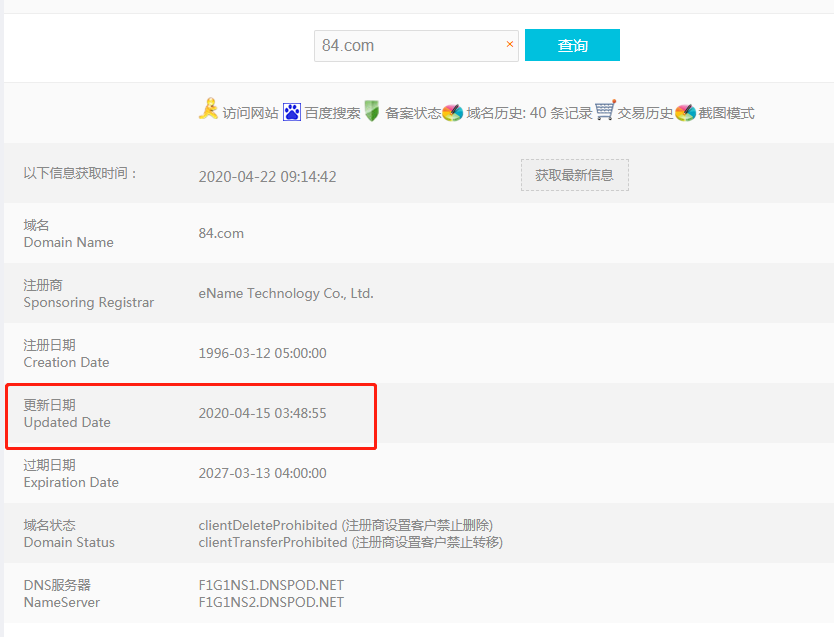The image size is (834, 637).
Task: Focus the domain input containing 84.com
Action: tap(410, 45)
